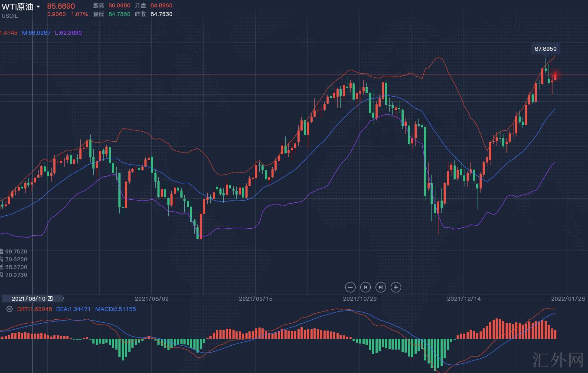Click the DIFF:1.60048 indicator label

click(35, 309)
